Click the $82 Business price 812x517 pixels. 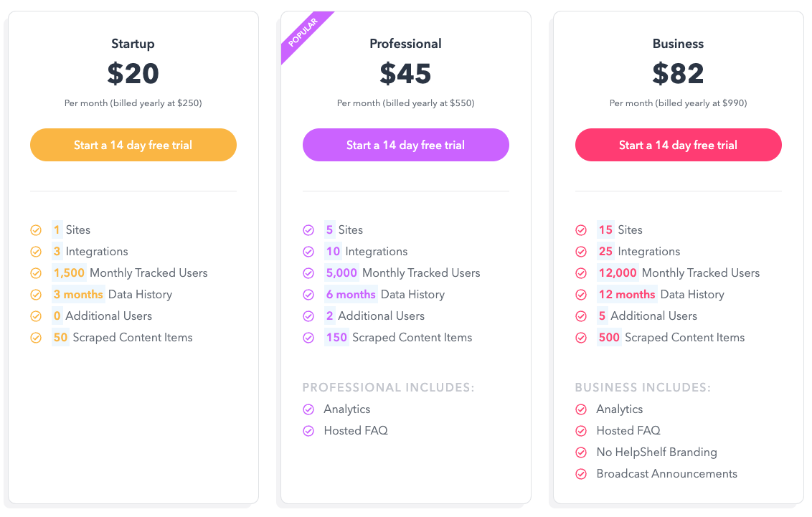678,73
